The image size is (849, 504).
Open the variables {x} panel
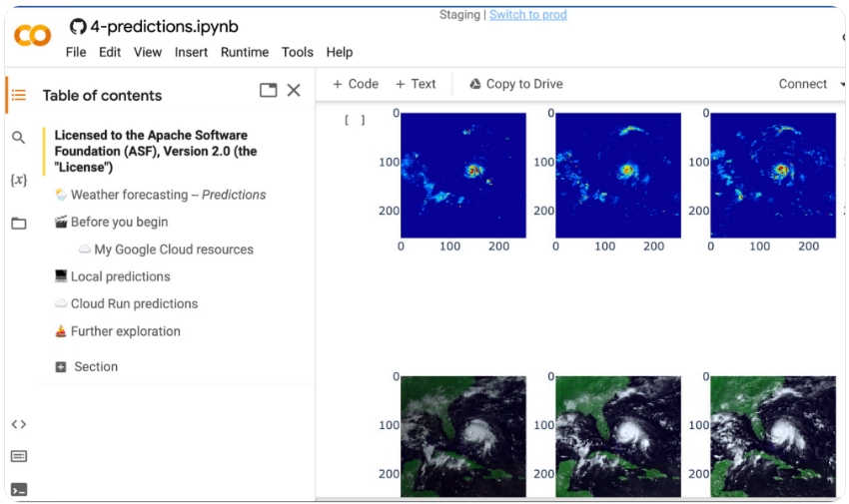pyautogui.click(x=18, y=181)
